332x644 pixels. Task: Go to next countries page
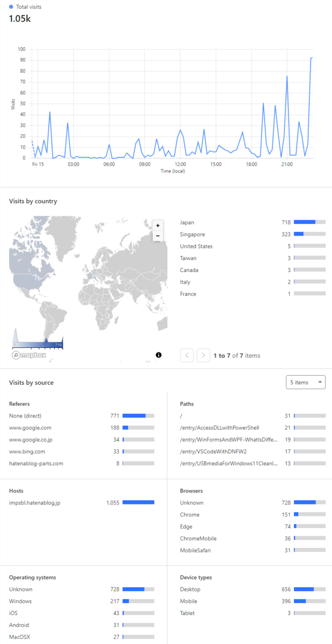pos(203,355)
